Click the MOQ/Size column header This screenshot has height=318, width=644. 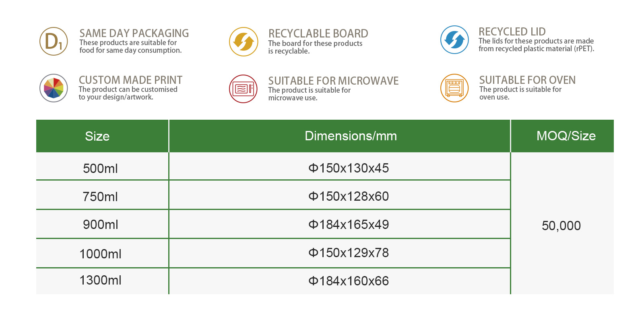[563, 136]
